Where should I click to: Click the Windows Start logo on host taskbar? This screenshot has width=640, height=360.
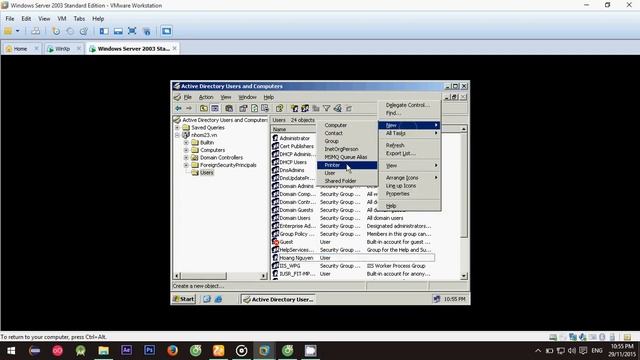tap(11, 351)
